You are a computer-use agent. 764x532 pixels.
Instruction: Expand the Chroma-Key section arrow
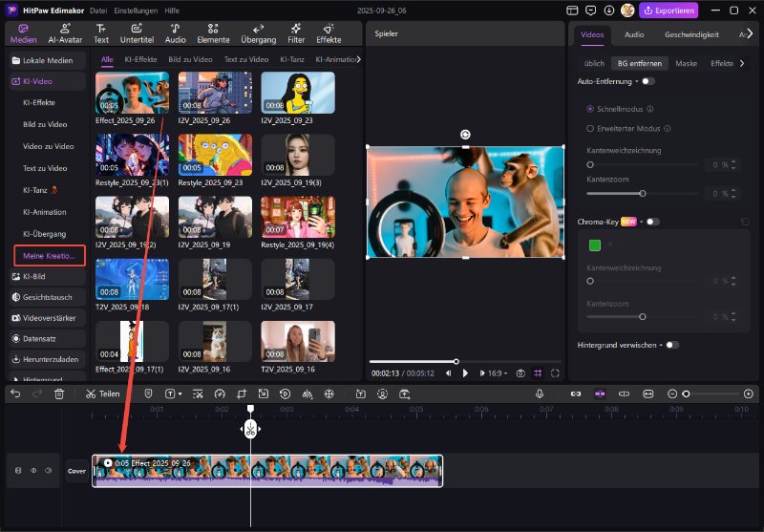pyautogui.click(x=642, y=223)
